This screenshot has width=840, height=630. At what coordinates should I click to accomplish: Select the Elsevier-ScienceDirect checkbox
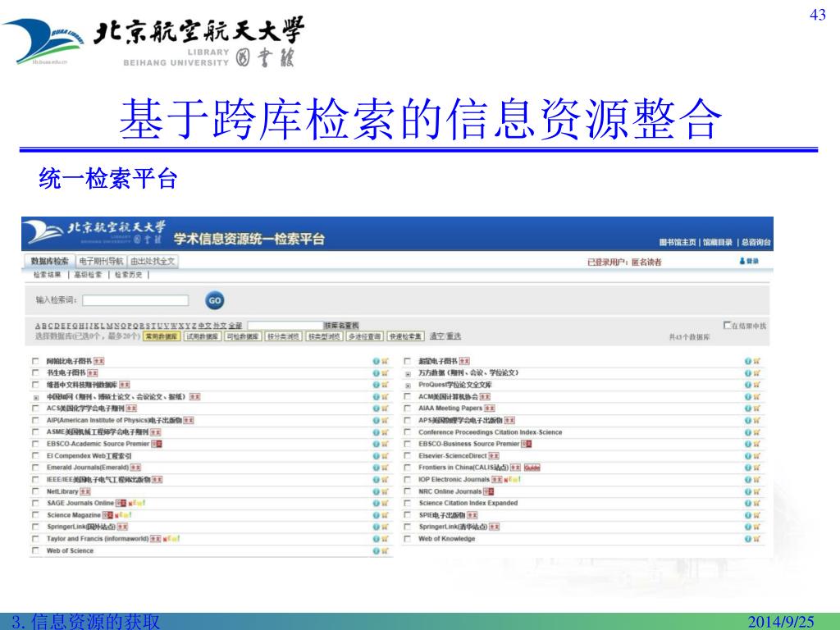point(407,456)
